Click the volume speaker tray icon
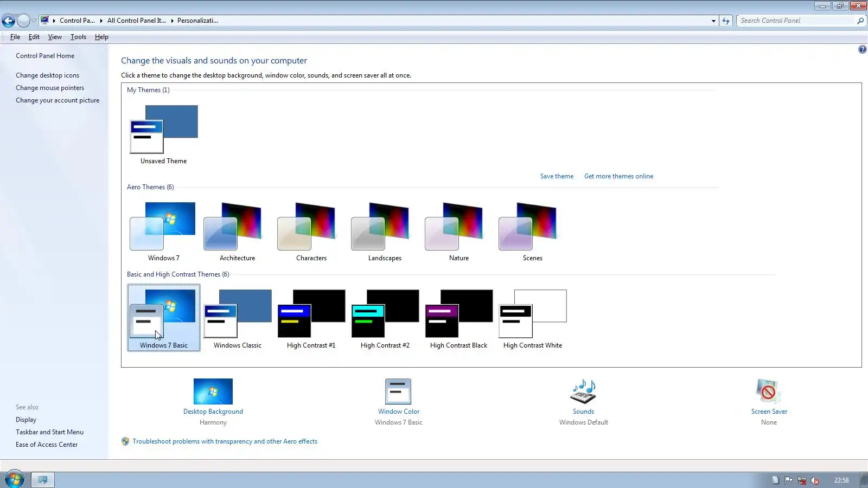Viewport: 868px width, 488px height. tap(814, 480)
